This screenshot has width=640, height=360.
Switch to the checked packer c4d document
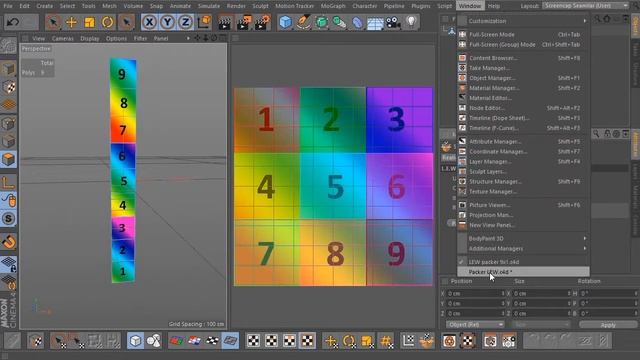523,262
